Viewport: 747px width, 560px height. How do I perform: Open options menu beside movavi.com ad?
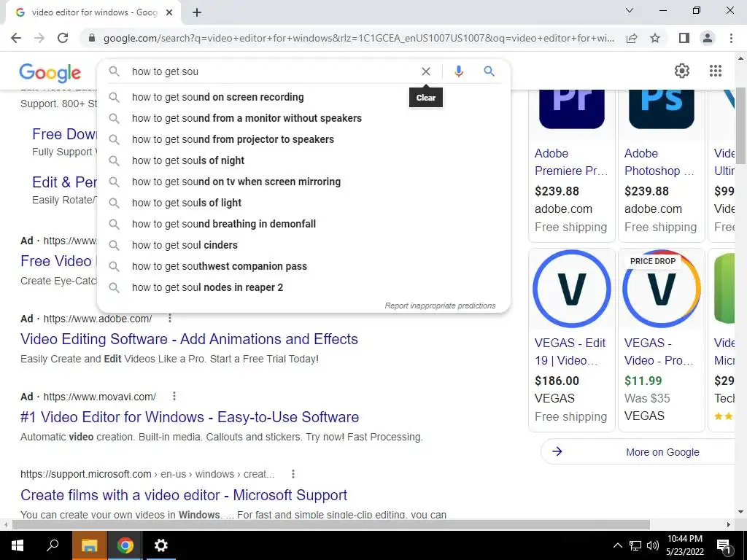174,396
